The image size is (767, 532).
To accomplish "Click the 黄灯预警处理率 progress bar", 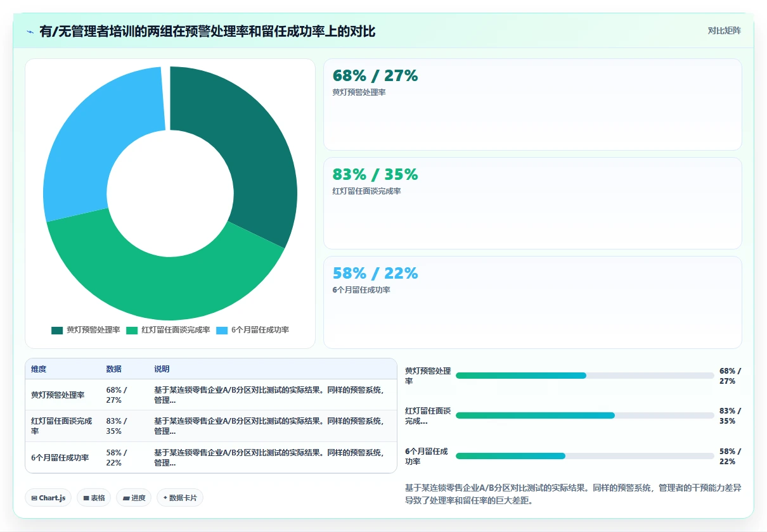I will pos(584,376).
